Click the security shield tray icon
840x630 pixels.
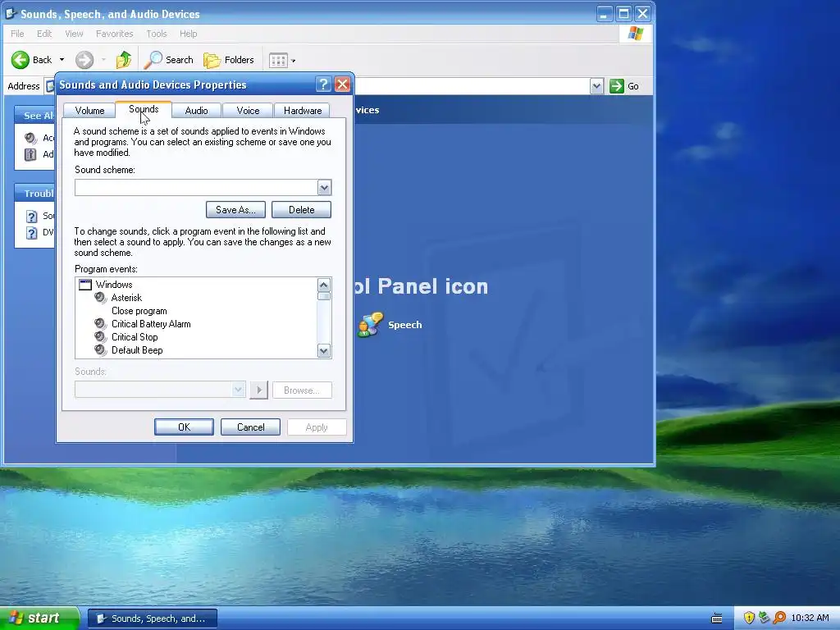coord(749,619)
